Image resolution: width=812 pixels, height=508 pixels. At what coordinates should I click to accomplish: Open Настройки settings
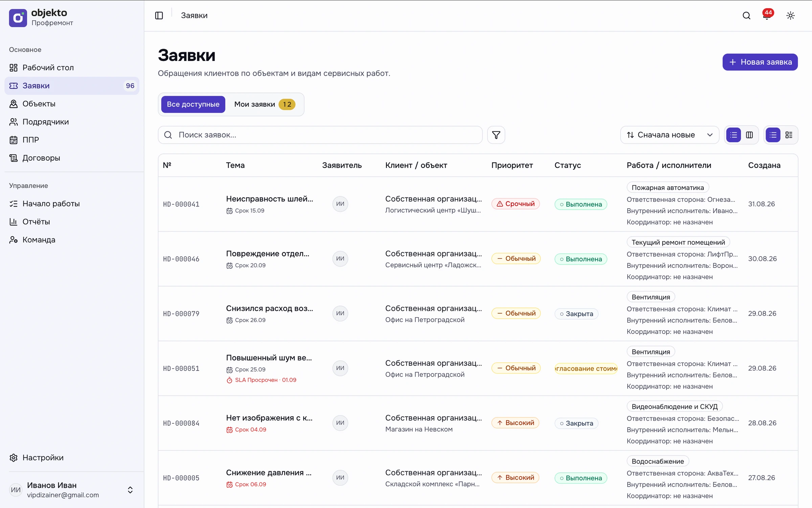pyautogui.click(x=72, y=458)
